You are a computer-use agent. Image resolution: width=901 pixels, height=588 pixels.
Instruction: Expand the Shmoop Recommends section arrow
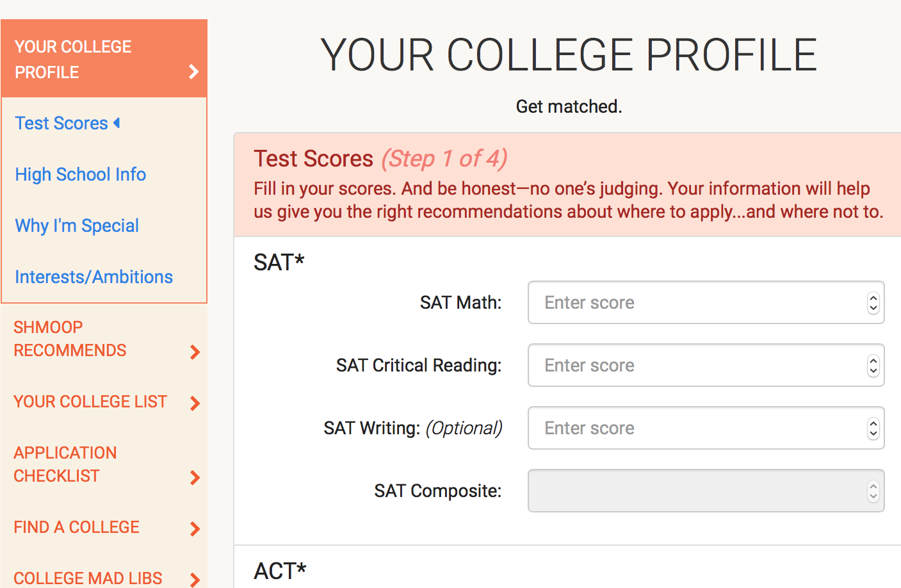click(x=195, y=352)
